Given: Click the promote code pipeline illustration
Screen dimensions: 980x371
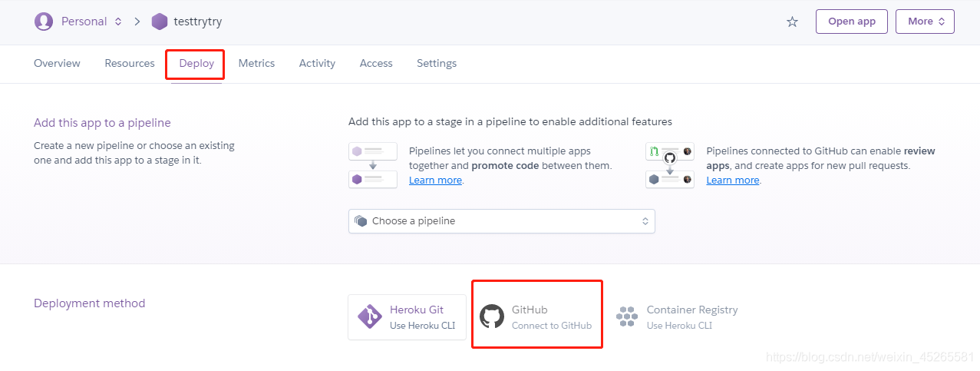Looking at the screenshot, I should 373,165.
